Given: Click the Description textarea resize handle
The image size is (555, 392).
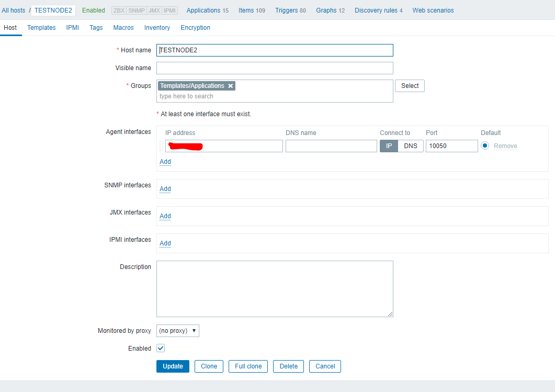Looking at the screenshot, I should click(x=390, y=314).
